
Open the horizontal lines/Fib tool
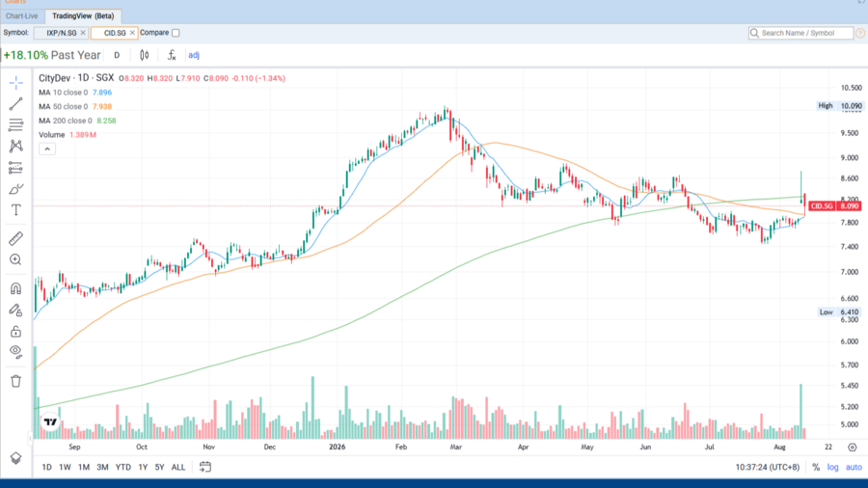[15, 125]
